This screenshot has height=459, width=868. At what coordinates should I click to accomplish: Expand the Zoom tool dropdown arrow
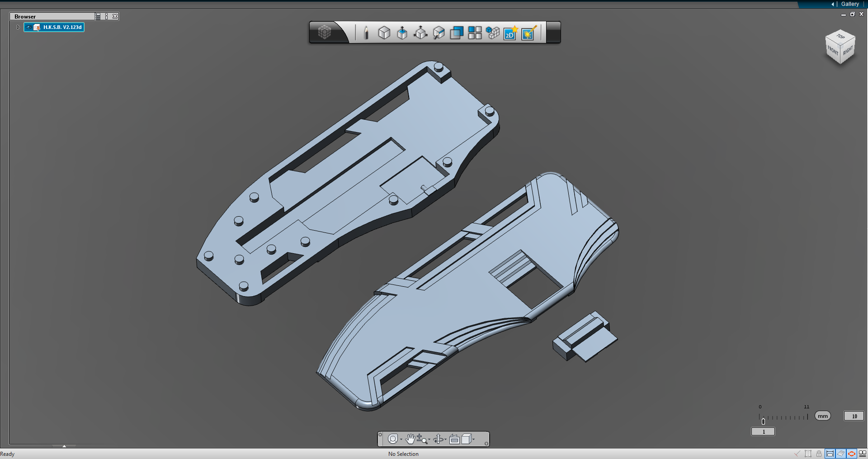(429, 440)
